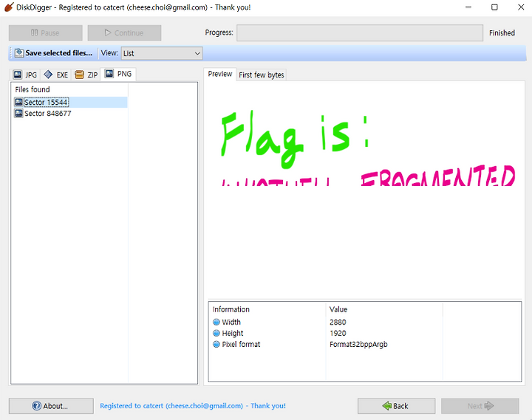Screen dimensions: 532x420
Task: Switch to the ZIP file type tab
Action: (86, 75)
